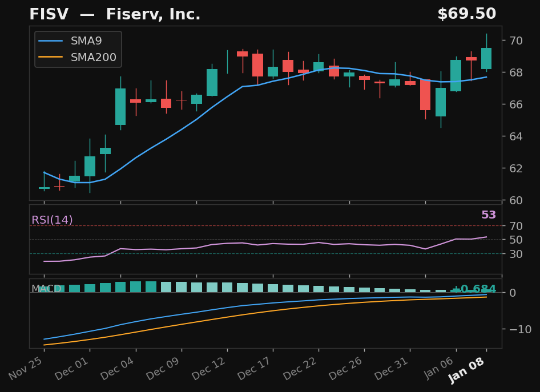Click the first MACD histogram bar at Nov 25
This screenshot has width=540, height=392.
(44, 289)
